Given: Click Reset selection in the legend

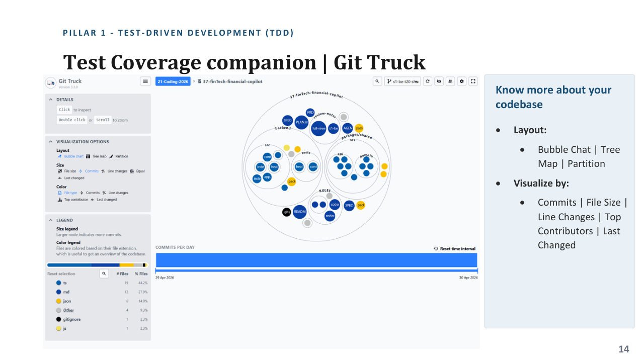Looking at the screenshot, I should pos(61,274).
